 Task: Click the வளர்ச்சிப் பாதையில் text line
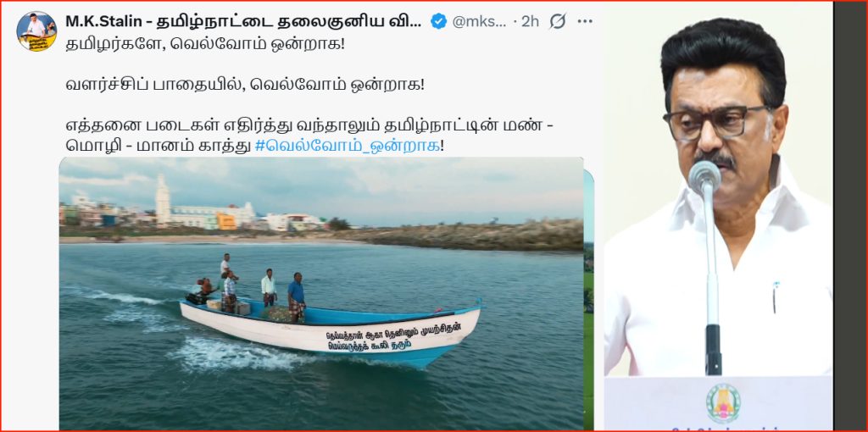click(x=245, y=84)
